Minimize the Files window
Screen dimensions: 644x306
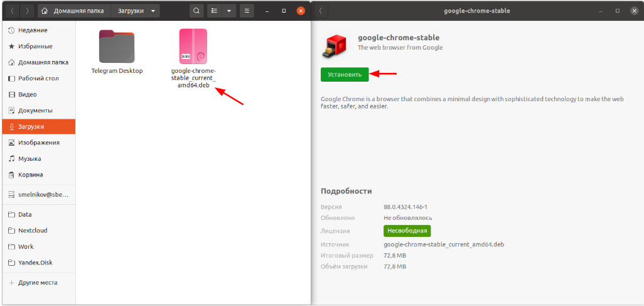point(267,11)
